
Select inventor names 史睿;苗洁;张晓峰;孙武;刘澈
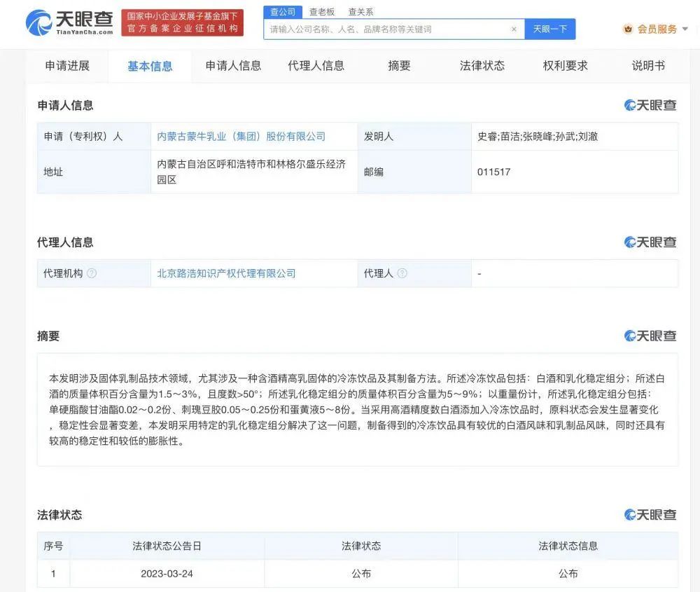tap(538, 137)
